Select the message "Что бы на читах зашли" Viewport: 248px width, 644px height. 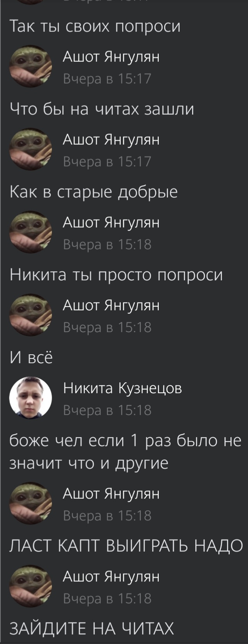pos(102,109)
